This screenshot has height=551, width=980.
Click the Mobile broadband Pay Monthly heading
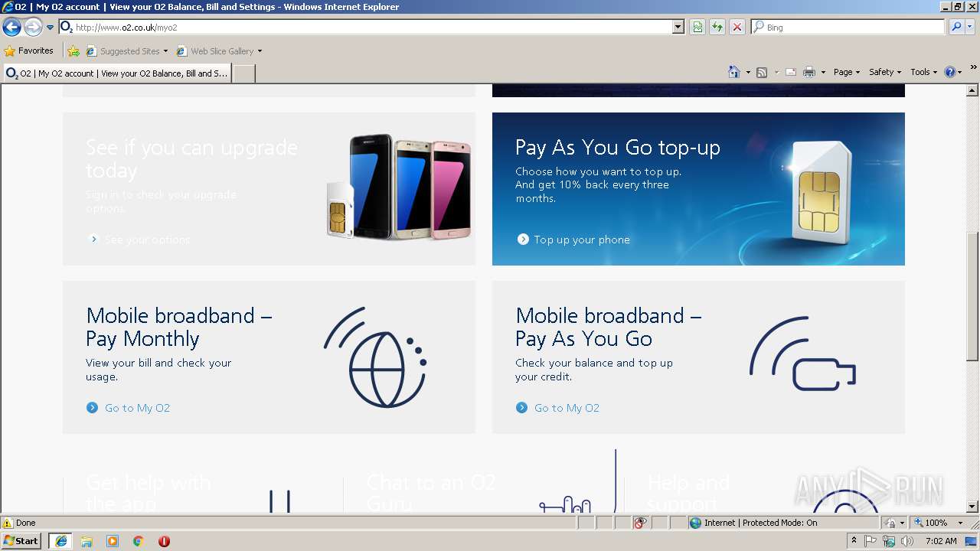pos(179,327)
